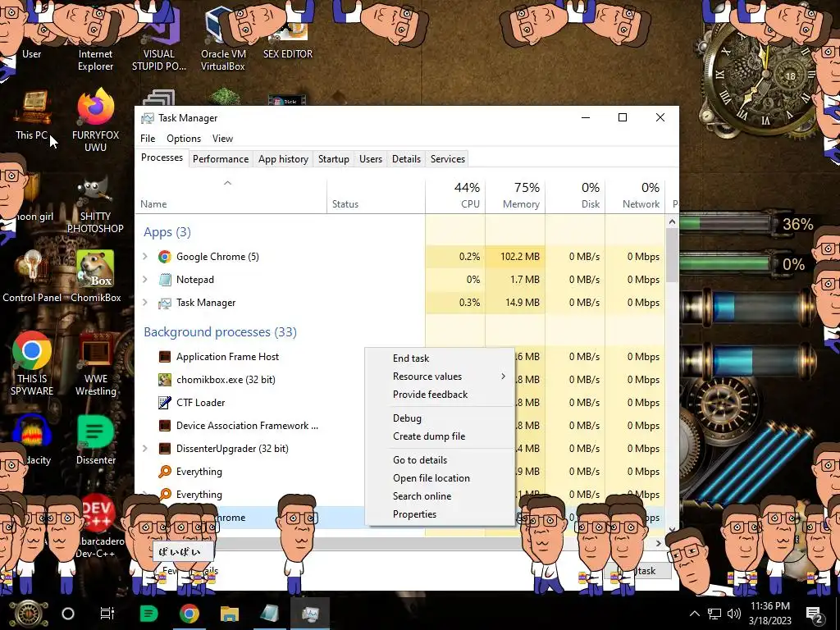Switch to the Performance tab
Image resolution: width=840 pixels, height=630 pixels.
tap(221, 159)
